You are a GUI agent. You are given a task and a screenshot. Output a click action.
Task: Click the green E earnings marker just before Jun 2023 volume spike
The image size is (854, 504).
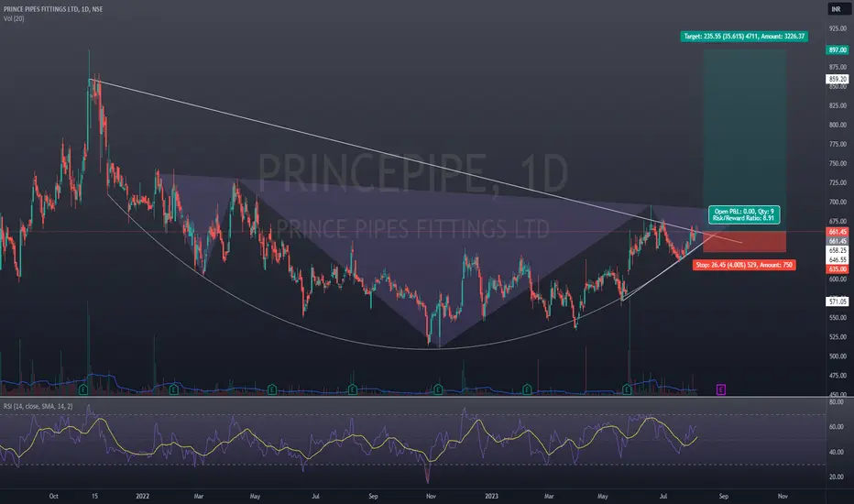click(x=627, y=389)
